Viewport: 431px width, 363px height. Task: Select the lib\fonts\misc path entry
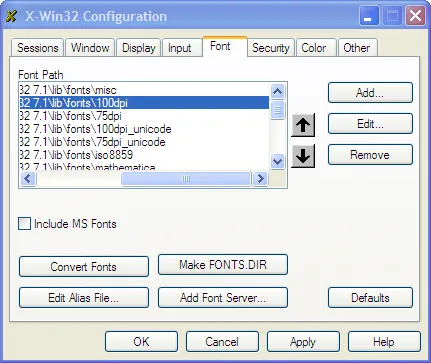[x=144, y=90]
